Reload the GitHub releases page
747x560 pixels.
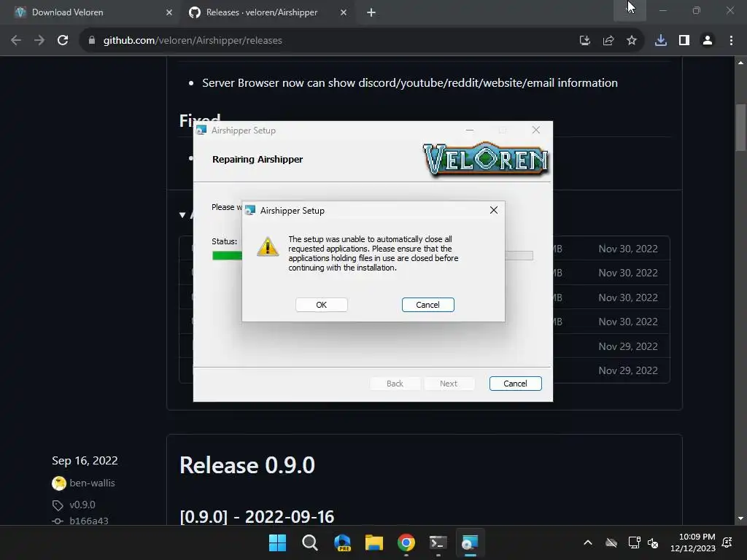63,41
